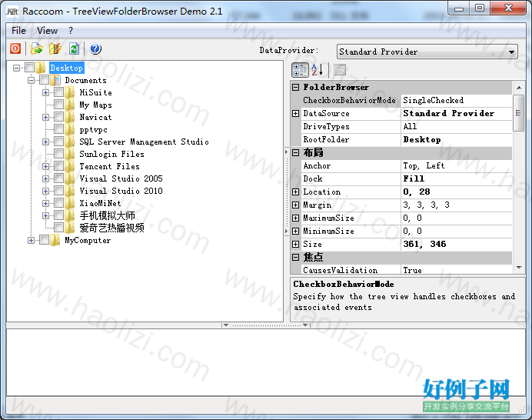Click the Dock property value Fill

[414, 178]
